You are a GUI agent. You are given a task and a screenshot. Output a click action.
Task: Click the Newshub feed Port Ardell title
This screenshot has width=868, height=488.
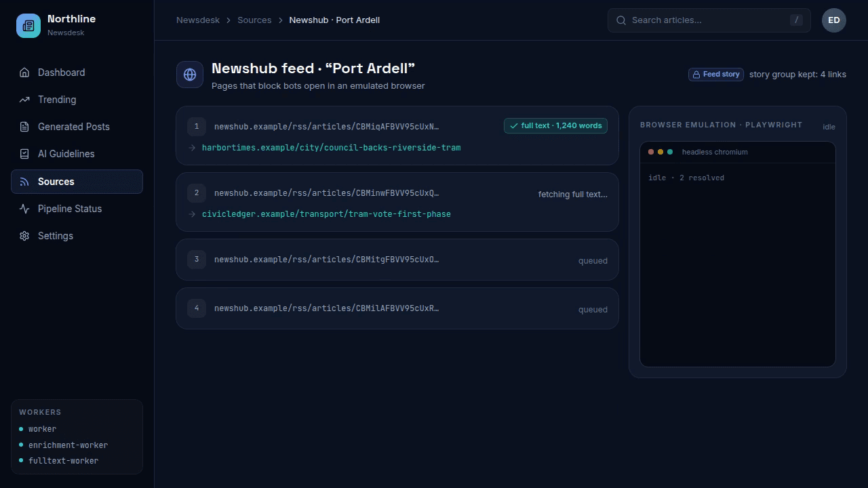[x=313, y=68]
